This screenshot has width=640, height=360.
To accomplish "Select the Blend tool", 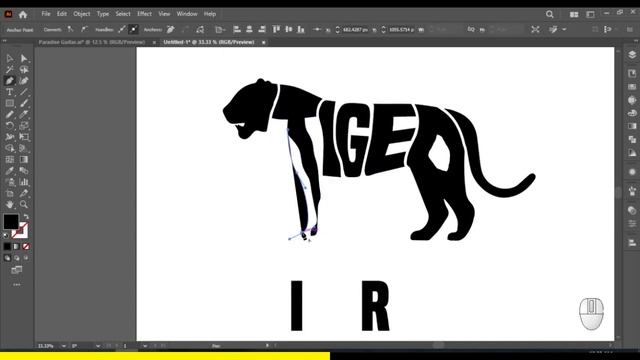I will pyautogui.click(x=24, y=171).
